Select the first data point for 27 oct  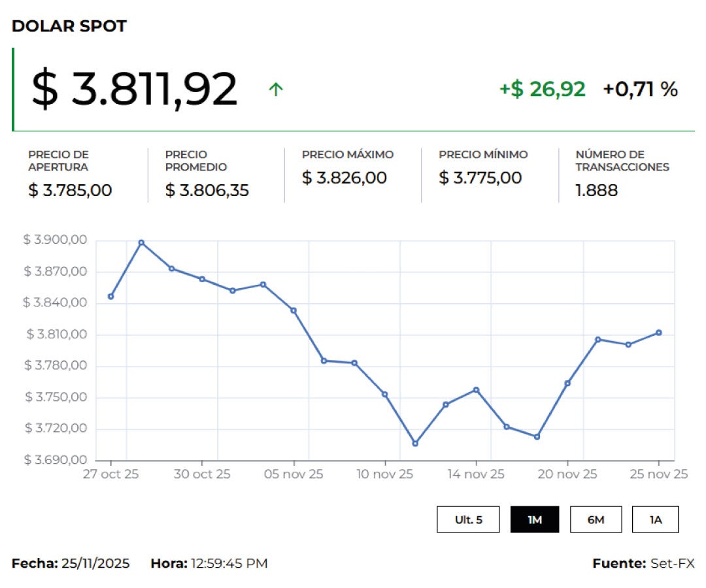pyautogui.click(x=110, y=297)
